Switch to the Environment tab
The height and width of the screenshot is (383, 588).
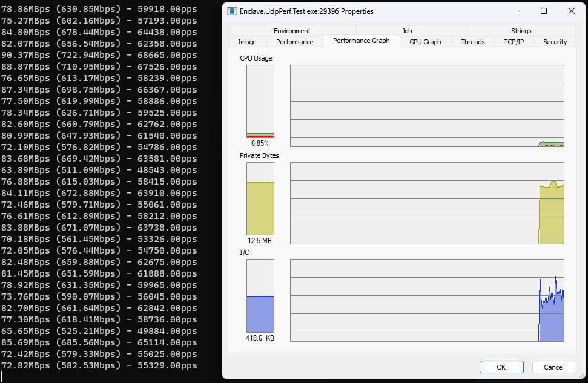click(292, 31)
